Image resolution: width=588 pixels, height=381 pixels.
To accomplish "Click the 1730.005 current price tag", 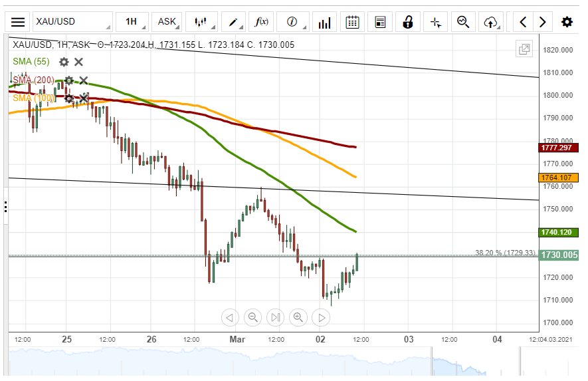I will (x=558, y=255).
